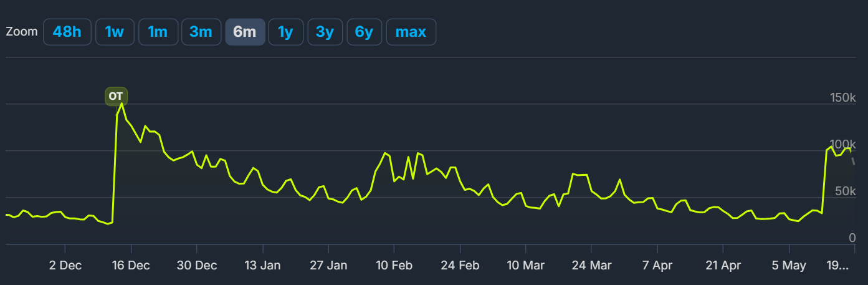Switch zoom to 1m
Screen dimensions: 868x285
click(x=158, y=32)
